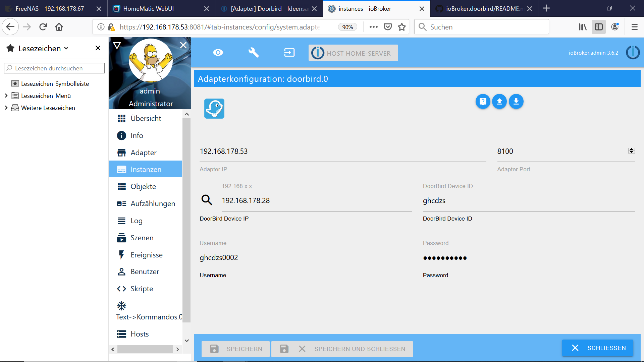The height and width of the screenshot is (362, 644).
Task: Open Firefox hamburger menu
Action: [x=634, y=27]
